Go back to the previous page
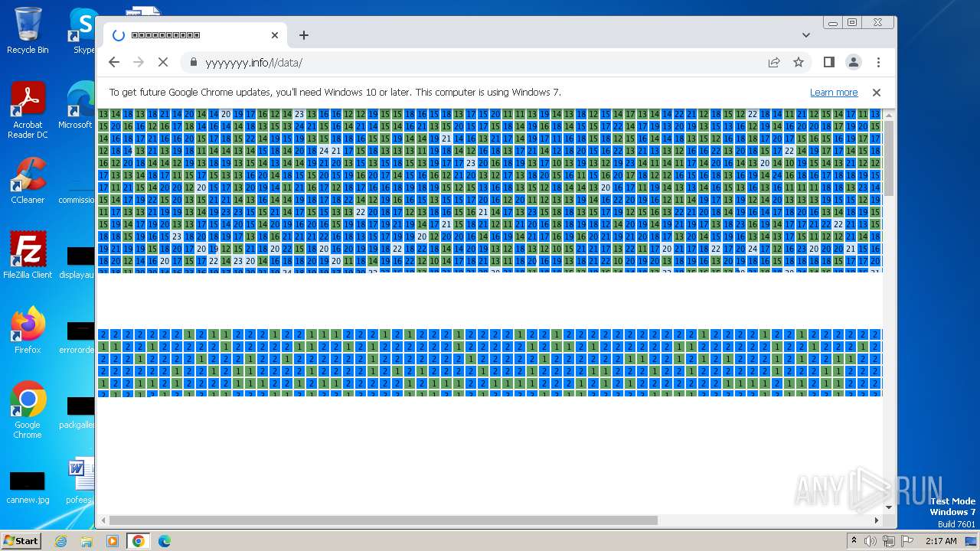 (x=114, y=62)
